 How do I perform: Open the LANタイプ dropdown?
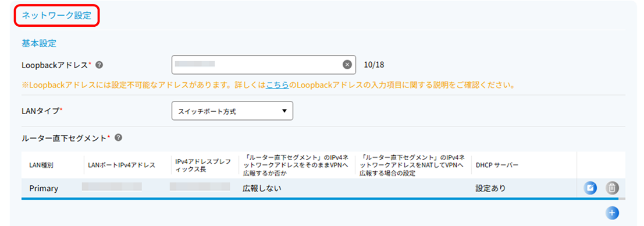point(232,111)
